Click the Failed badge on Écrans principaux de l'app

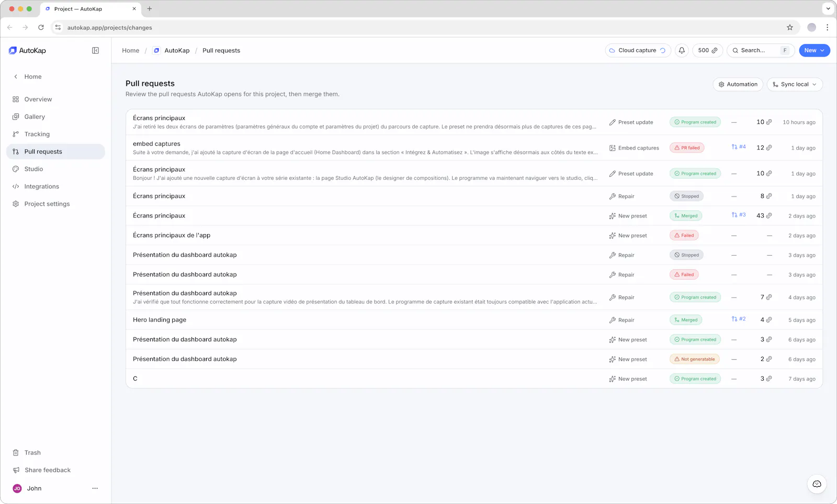coord(684,235)
